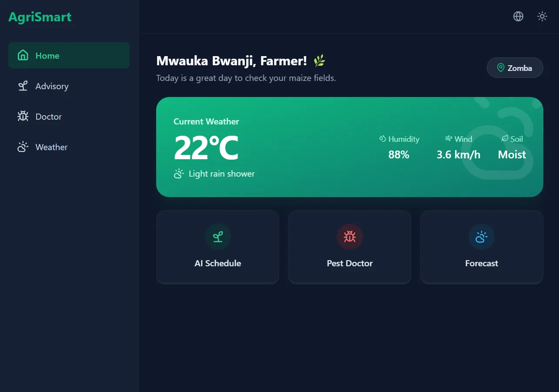Click the red bug icon above Pest Doctor
Image resolution: width=559 pixels, height=392 pixels.
(350, 237)
